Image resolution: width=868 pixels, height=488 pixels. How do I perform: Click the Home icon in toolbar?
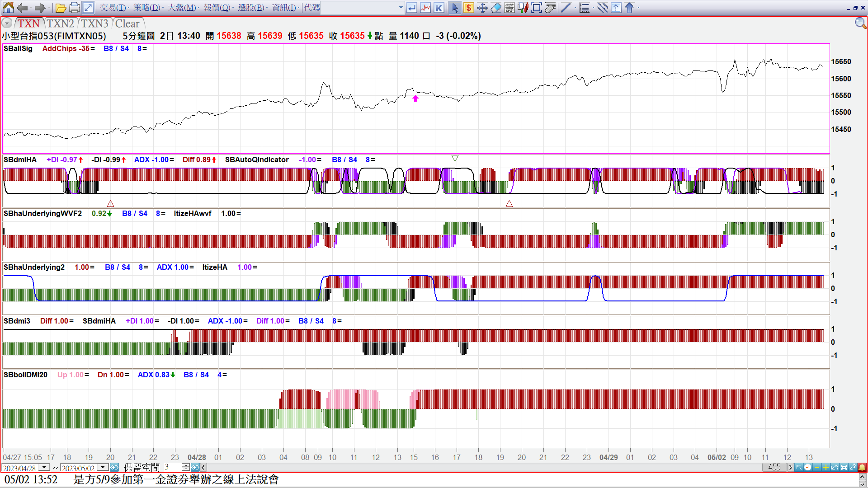click(8, 8)
